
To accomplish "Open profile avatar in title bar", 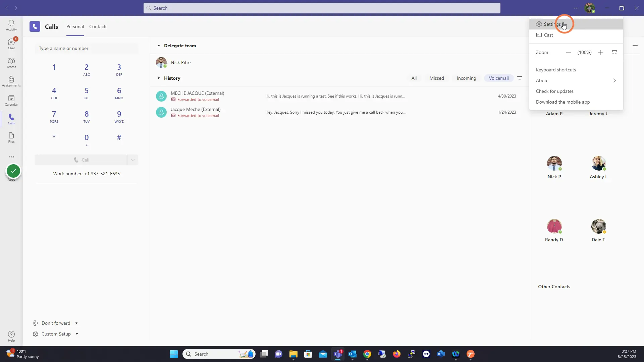I will (590, 8).
